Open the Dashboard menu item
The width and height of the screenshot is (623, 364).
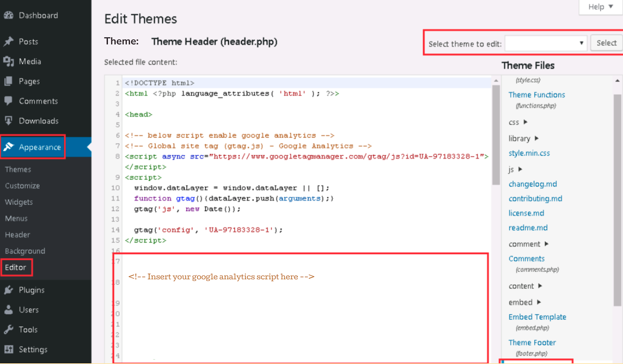point(39,15)
